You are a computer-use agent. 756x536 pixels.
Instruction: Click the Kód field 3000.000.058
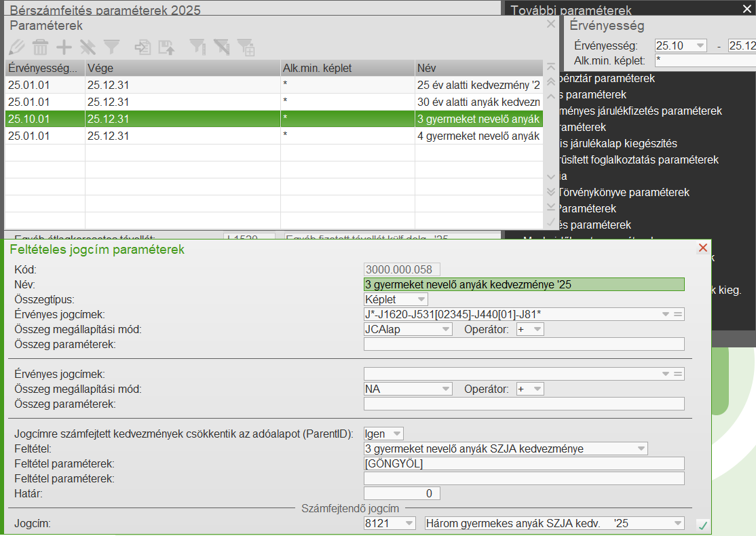402,269
